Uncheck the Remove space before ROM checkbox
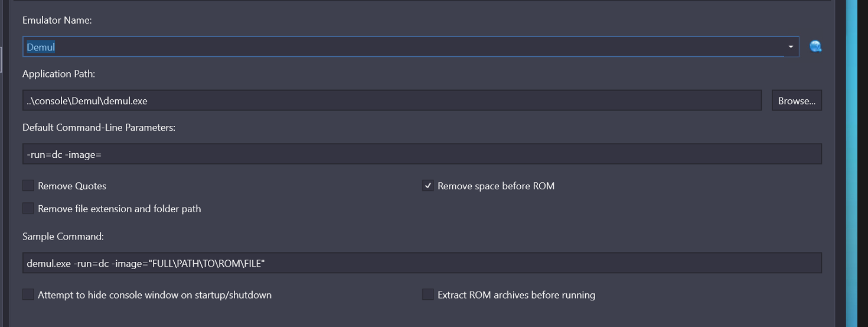 (x=428, y=186)
